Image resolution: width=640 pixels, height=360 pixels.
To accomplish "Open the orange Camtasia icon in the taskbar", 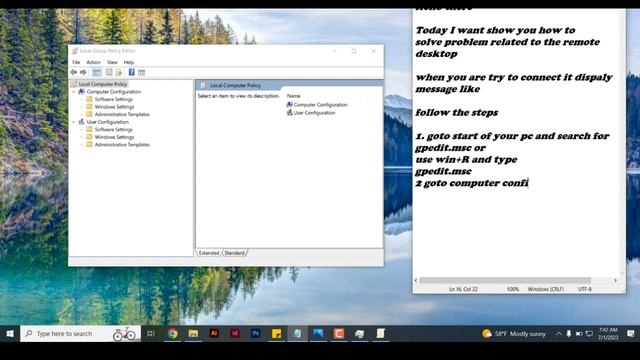I will 339,333.
